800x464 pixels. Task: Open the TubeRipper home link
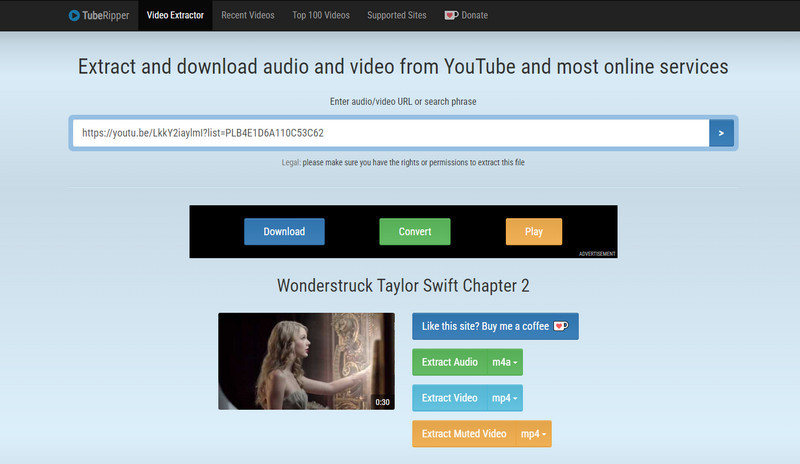click(x=99, y=15)
